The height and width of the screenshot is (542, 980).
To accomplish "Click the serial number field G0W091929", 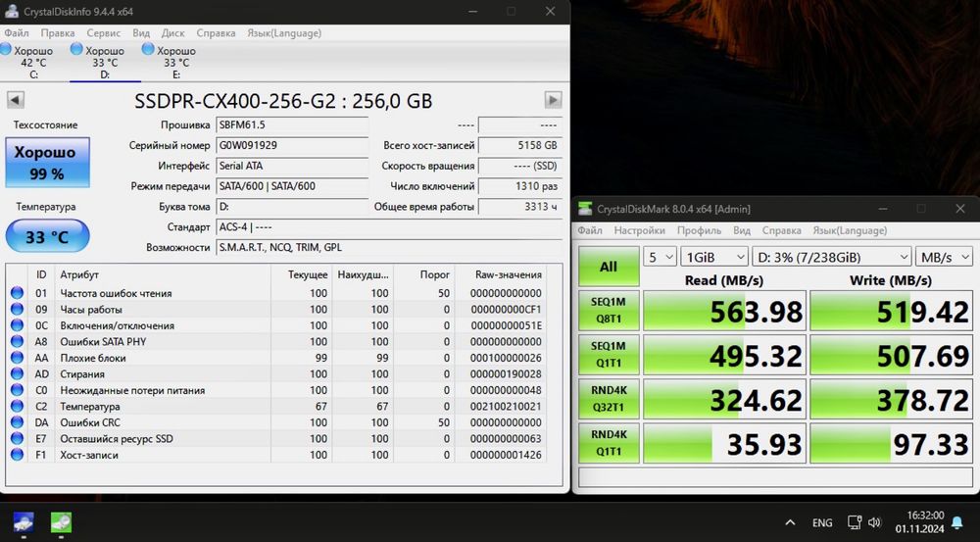I will click(292, 145).
